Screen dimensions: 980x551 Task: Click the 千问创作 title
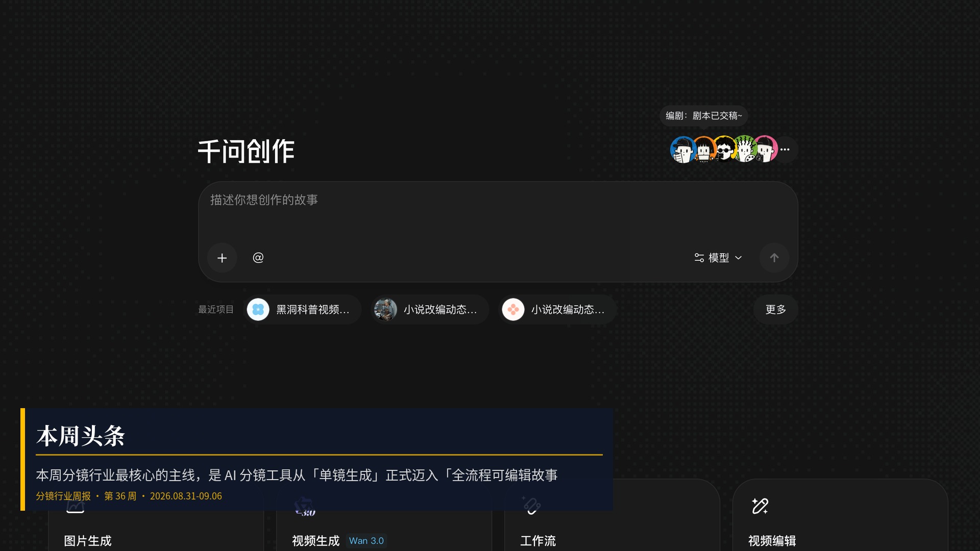[246, 152]
